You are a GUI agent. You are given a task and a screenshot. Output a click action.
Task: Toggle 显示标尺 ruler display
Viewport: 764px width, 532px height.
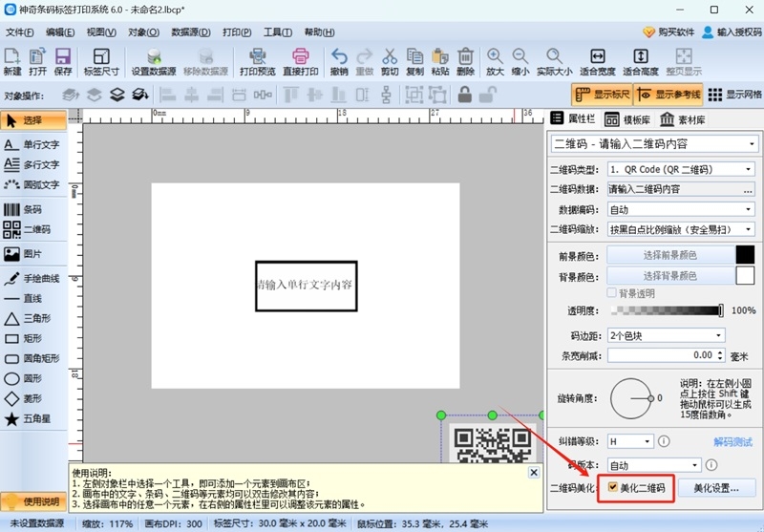coord(601,95)
